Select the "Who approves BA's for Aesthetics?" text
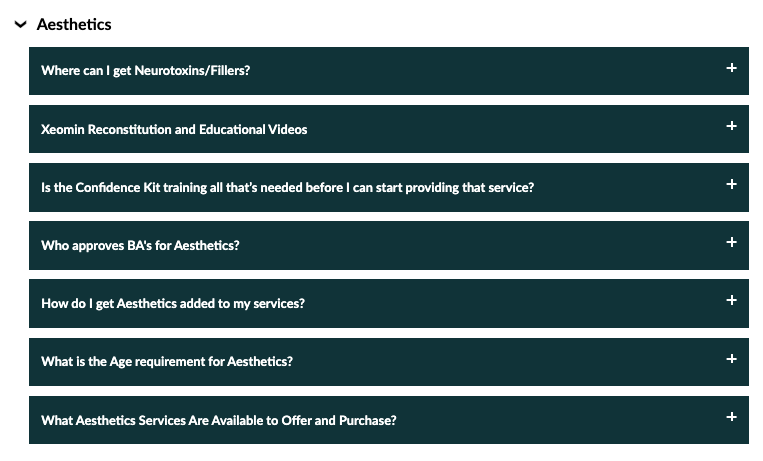Image resolution: width=763 pixels, height=461 pixels. (x=140, y=245)
